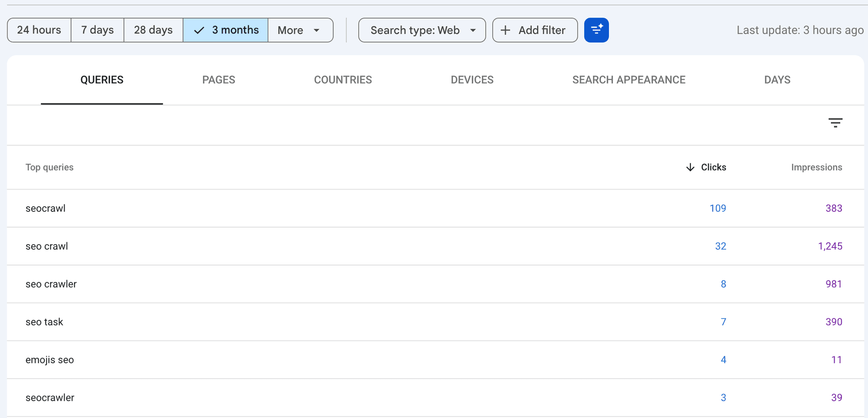Select the seo crawl query row
868x418 pixels.
435,247
